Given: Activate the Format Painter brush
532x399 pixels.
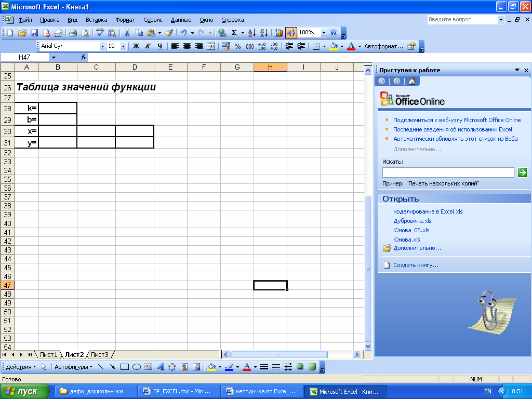Looking at the screenshot, I should pyautogui.click(x=169, y=33).
